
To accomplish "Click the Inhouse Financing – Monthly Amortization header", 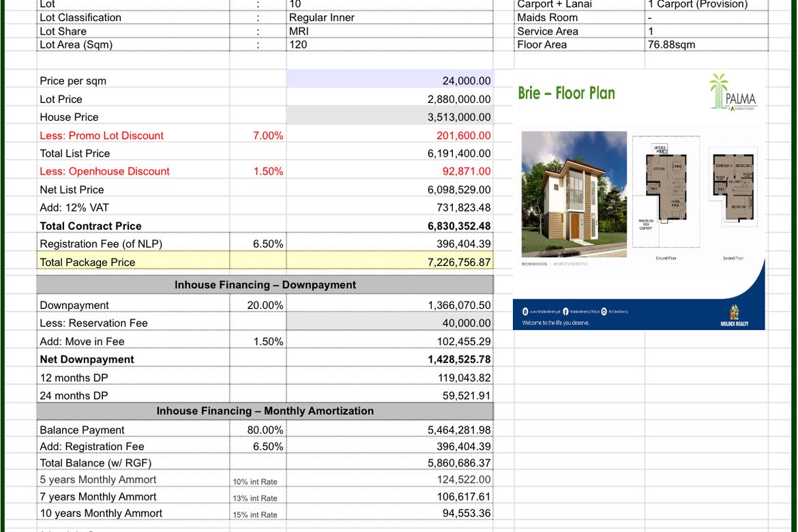I will click(x=265, y=411).
